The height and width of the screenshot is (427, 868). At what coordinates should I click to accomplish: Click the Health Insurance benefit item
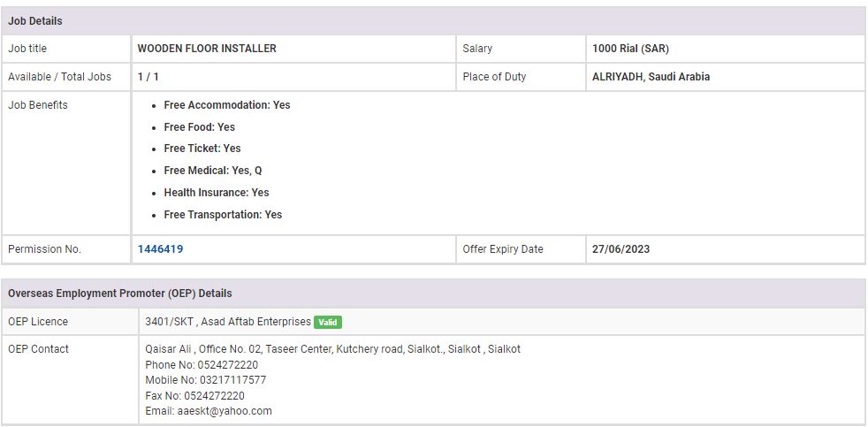[217, 193]
